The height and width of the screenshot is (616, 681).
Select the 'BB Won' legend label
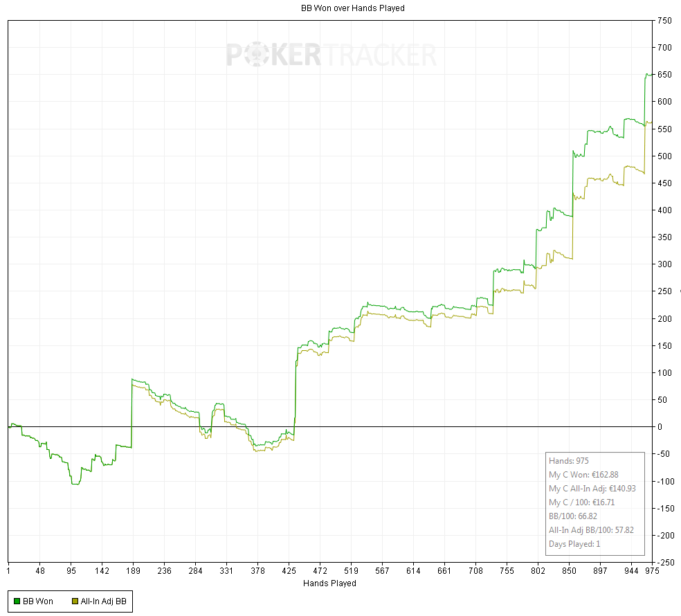tap(38, 601)
